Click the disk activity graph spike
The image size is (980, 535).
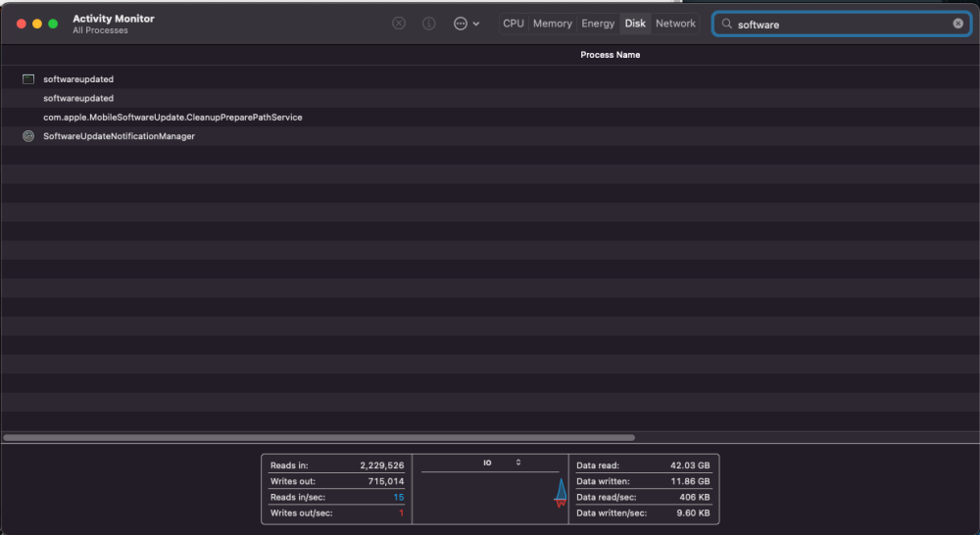tap(561, 493)
